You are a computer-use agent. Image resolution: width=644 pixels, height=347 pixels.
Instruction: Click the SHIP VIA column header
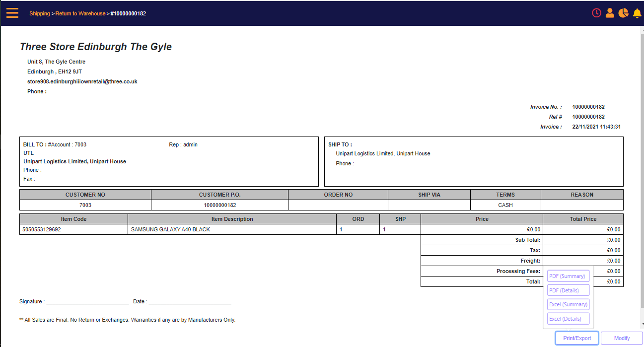click(429, 195)
